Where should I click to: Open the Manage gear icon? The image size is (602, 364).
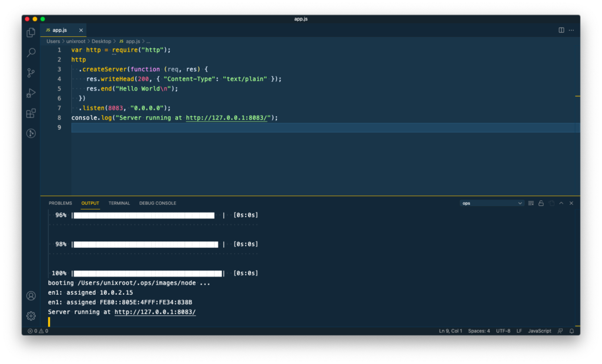point(31,316)
